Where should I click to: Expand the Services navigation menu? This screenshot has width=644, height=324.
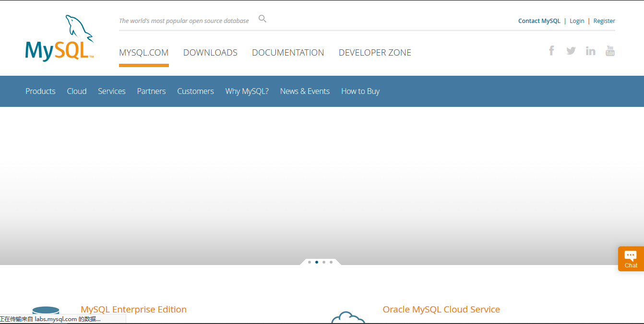(111, 91)
